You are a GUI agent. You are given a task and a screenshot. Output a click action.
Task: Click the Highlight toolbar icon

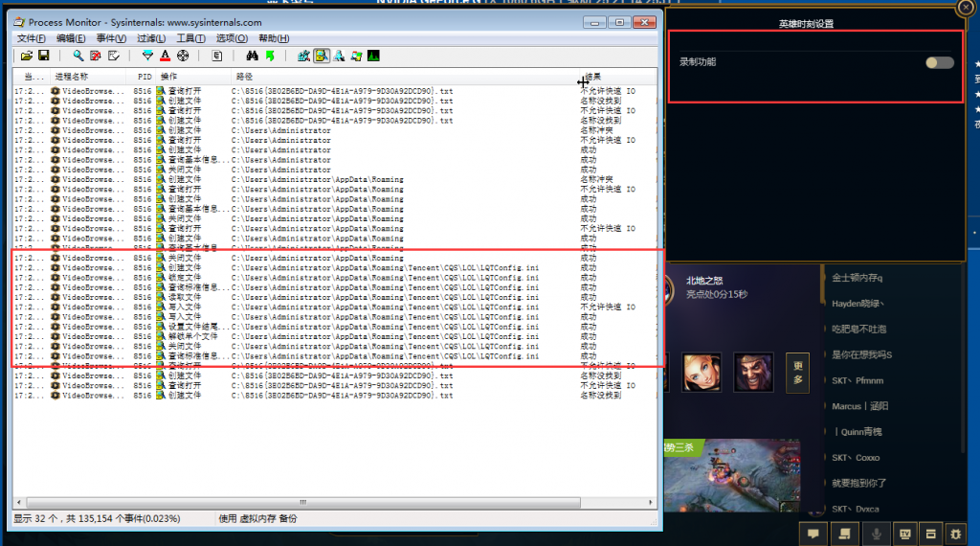pos(165,56)
